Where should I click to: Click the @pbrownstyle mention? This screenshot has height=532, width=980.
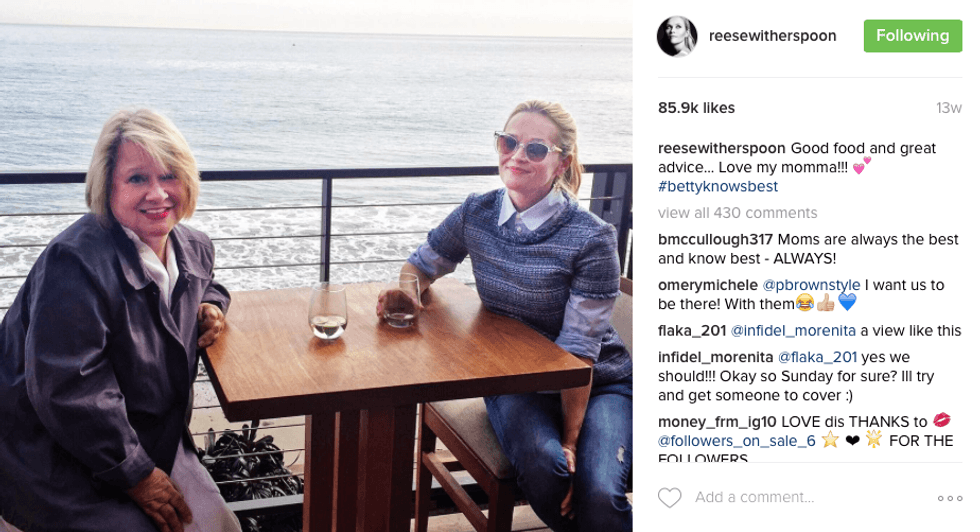[812, 285]
